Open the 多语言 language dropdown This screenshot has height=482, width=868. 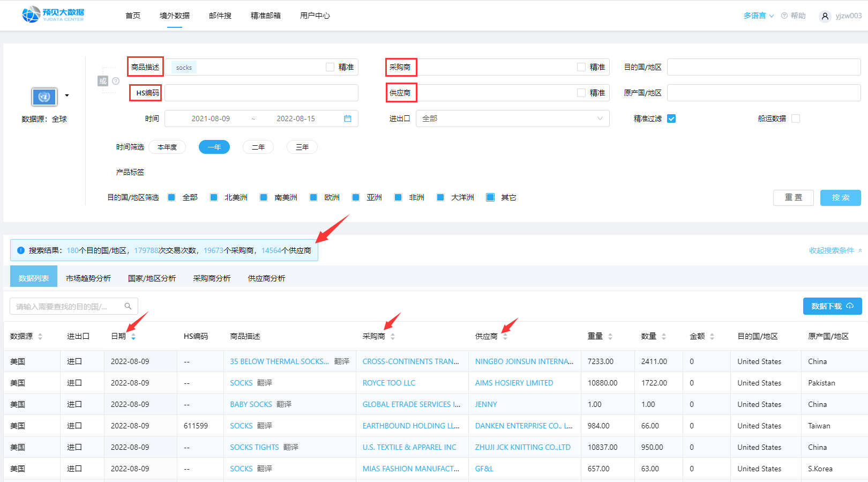(x=758, y=16)
